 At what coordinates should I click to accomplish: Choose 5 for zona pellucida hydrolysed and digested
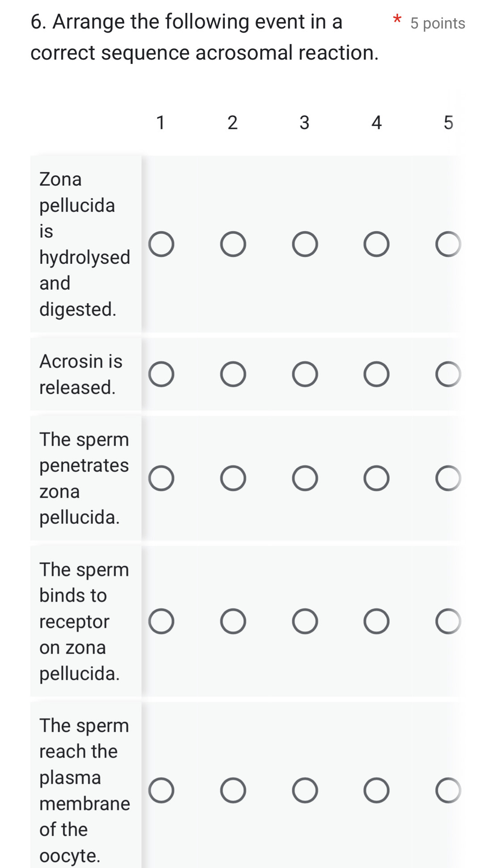pyautogui.click(x=448, y=244)
